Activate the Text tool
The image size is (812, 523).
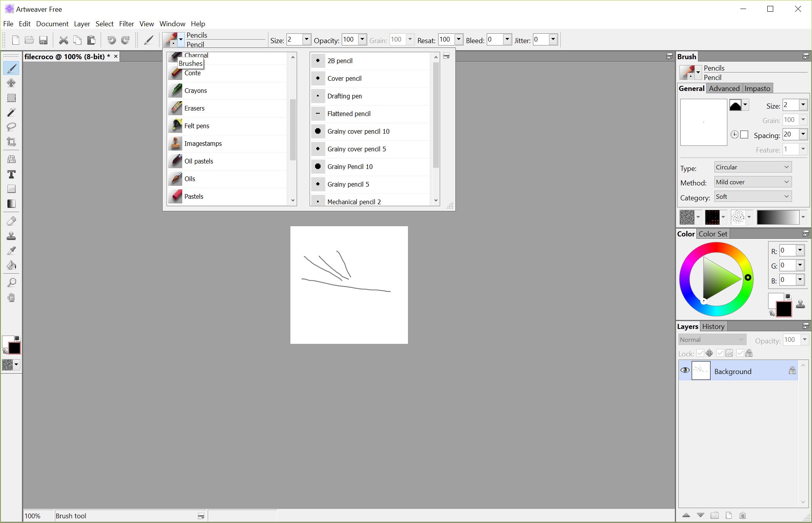[x=11, y=174]
